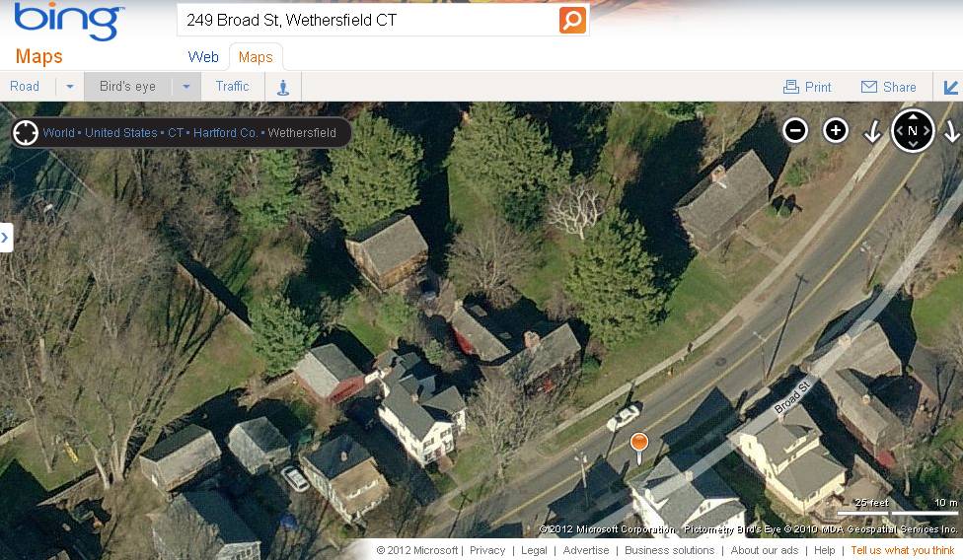Rotate view using the compass N control
The image size is (963, 560).
913,131
